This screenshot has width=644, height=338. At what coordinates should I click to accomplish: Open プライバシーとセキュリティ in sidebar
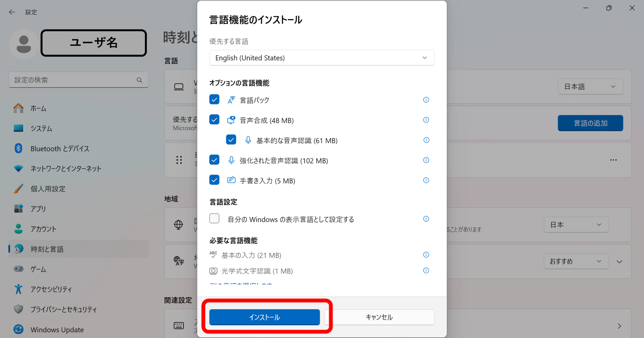79,309
